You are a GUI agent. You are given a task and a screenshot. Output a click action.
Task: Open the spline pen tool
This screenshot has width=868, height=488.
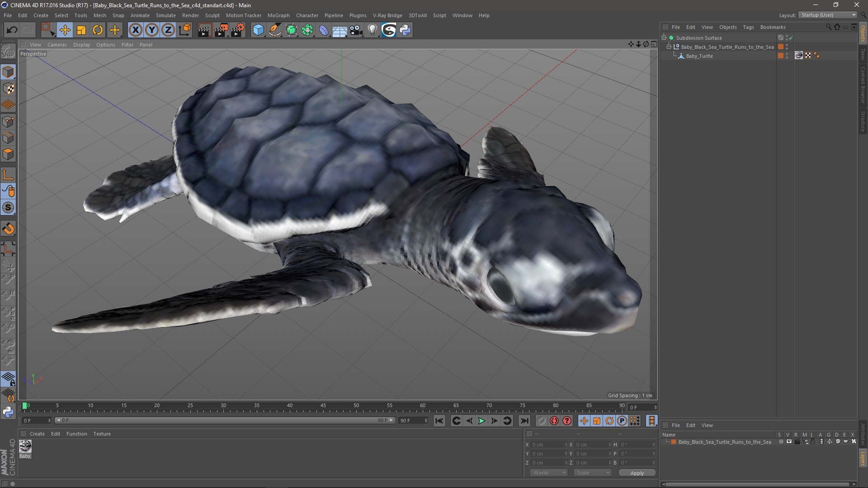(x=275, y=30)
